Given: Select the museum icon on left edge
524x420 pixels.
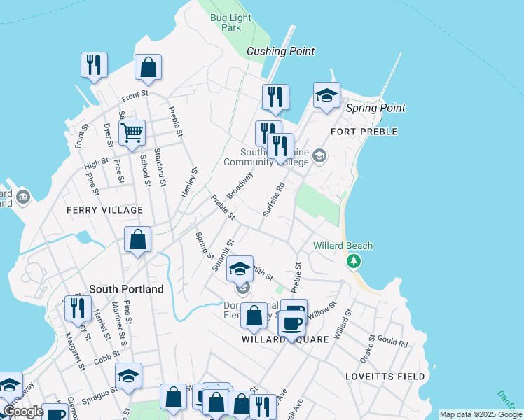Looking at the screenshot, I should click(23, 196).
